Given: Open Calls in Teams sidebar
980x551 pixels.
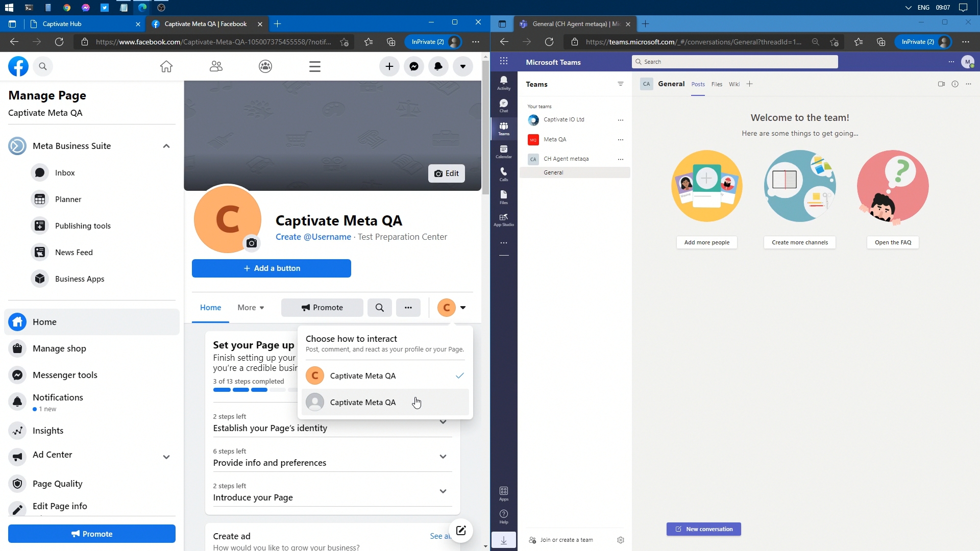Looking at the screenshot, I should click(504, 174).
